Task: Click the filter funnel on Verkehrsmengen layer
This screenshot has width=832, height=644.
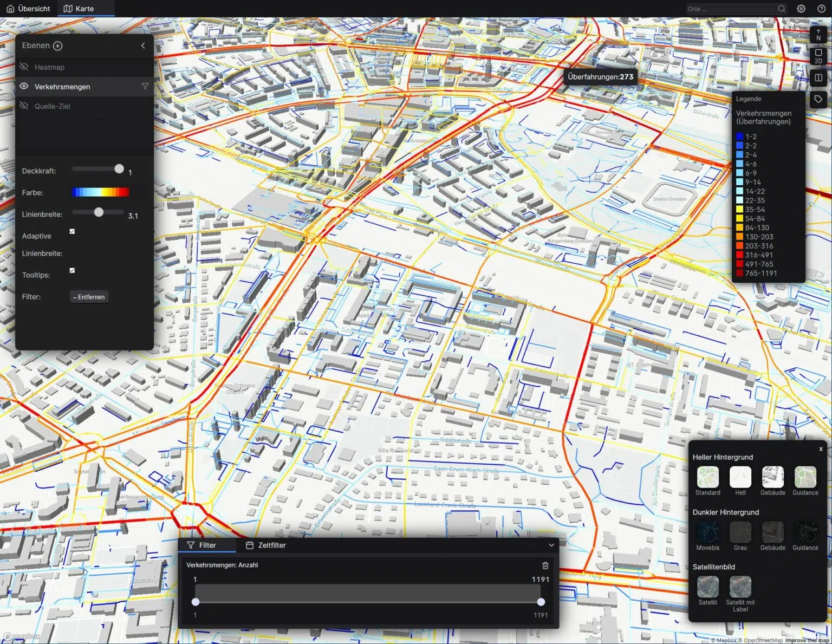Action: [x=145, y=87]
